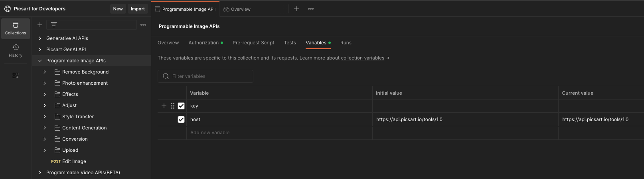Expand the Generative AI APIs collection
This screenshot has width=644, height=179.
pyautogui.click(x=40, y=38)
